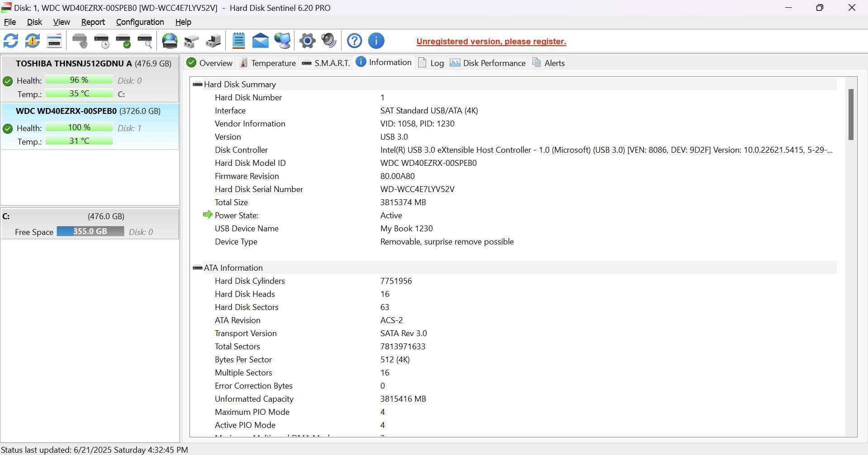Click the refresh icon with warning triangle
This screenshot has height=455, width=868.
point(33,41)
